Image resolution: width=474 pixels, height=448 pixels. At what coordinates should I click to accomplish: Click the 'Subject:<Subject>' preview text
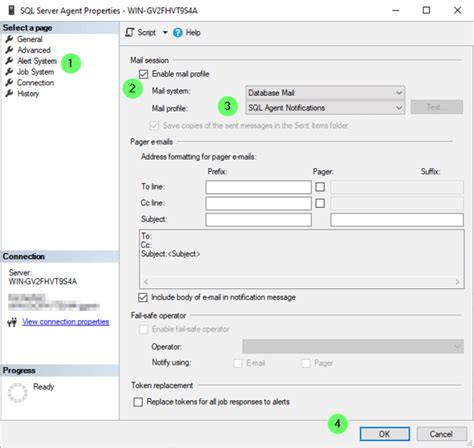point(170,254)
